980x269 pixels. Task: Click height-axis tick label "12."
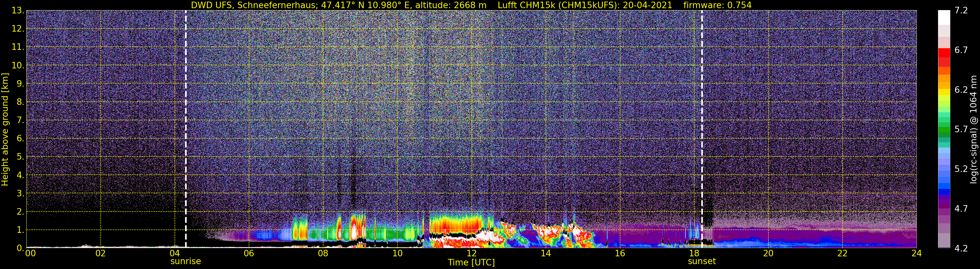(18, 29)
